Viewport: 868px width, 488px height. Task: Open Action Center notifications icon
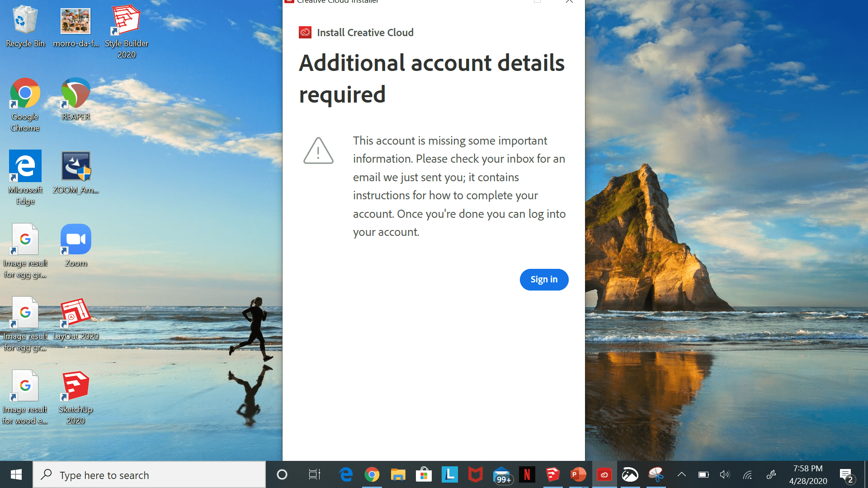tap(846, 475)
